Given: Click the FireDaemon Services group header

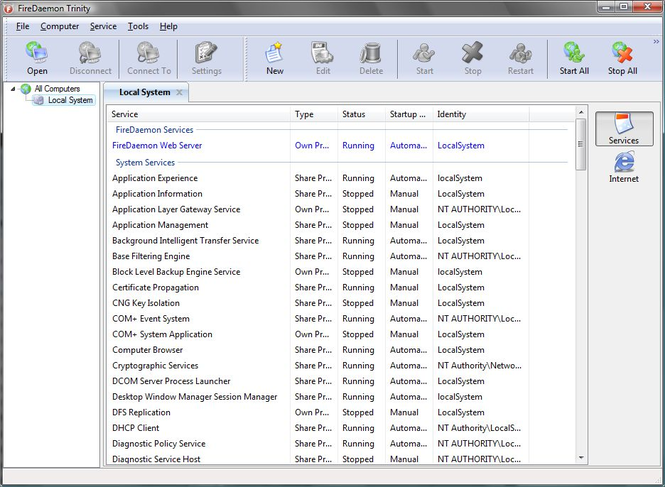Looking at the screenshot, I should [154, 130].
